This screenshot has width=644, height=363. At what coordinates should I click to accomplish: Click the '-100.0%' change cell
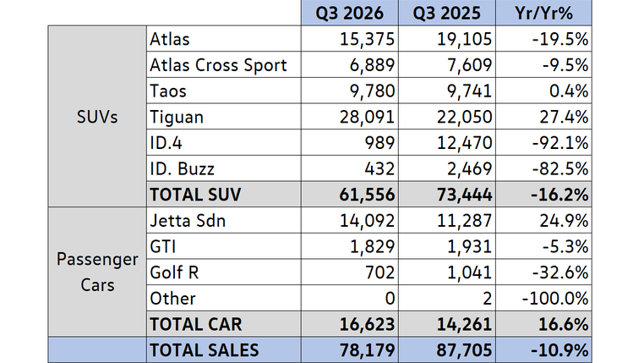tap(543, 298)
